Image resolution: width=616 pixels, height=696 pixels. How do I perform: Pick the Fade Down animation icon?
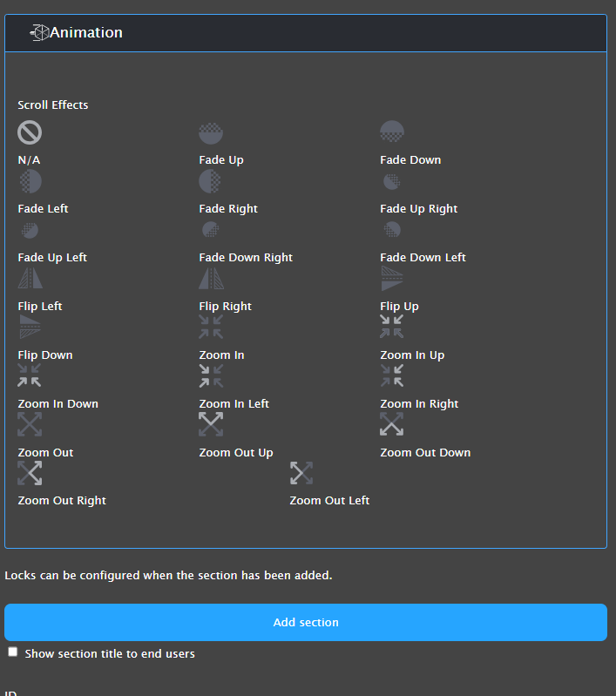pyautogui.click(x=392, y=132)
